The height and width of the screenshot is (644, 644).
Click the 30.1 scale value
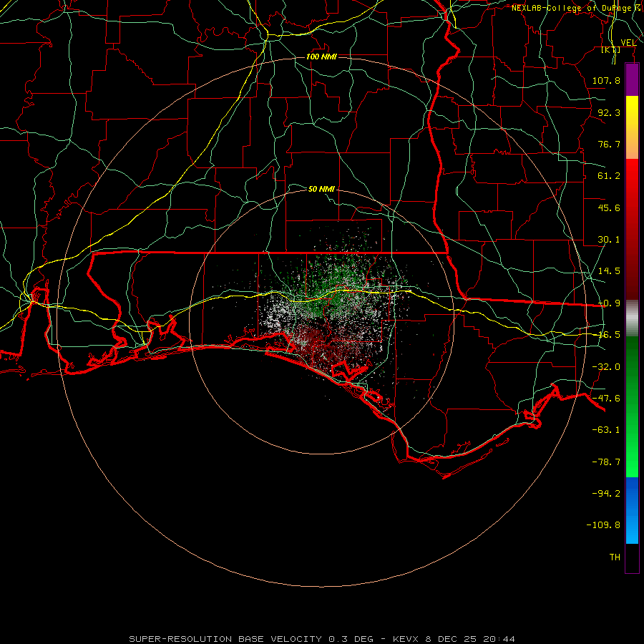609,240
